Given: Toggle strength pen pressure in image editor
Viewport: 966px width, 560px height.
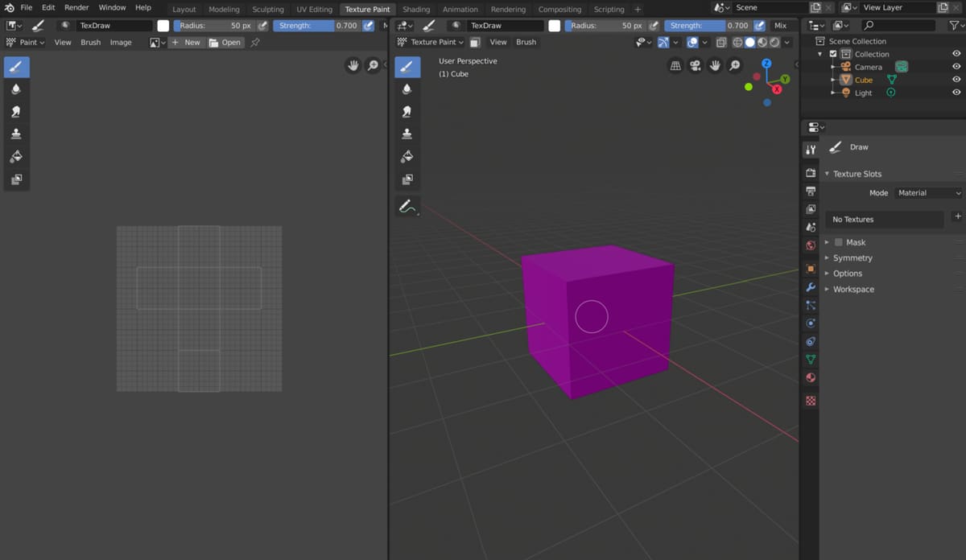Looking at the screenshot, I should coord(369,26).
